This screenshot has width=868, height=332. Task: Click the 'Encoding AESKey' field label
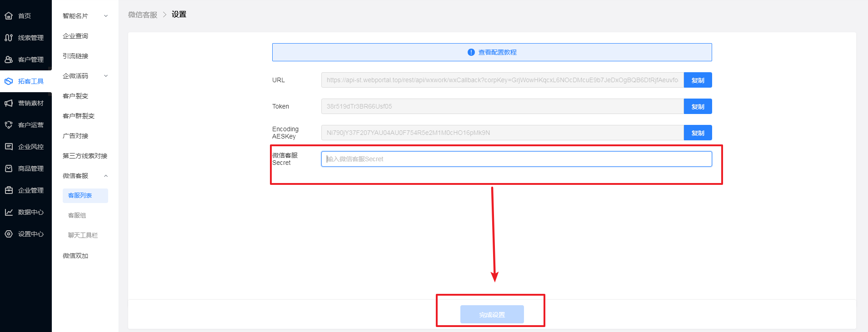pyautogui.click(x=285, y=133)
